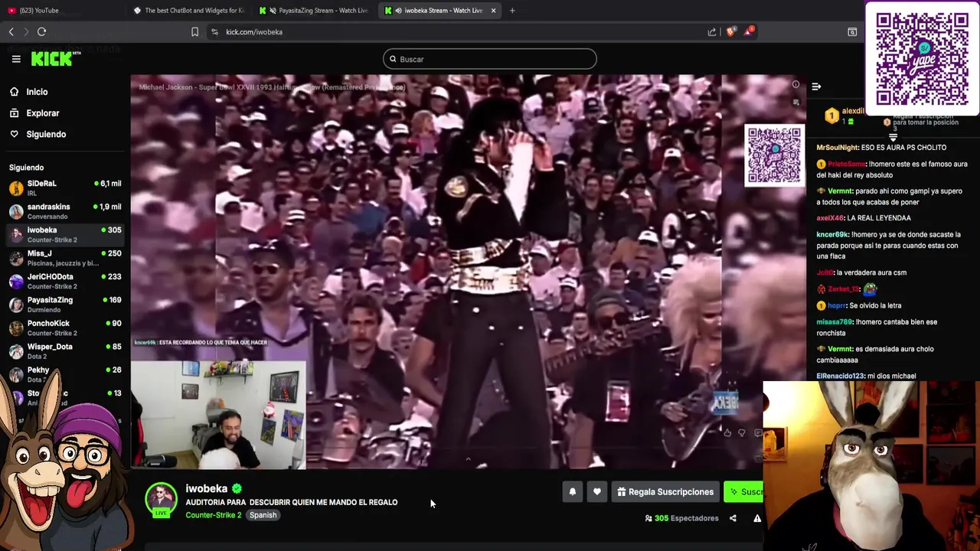Click the stream title AUDITORIA PARA DESCUBRIR text
This screenshot has width=980, height=551.
pos(291,502)
